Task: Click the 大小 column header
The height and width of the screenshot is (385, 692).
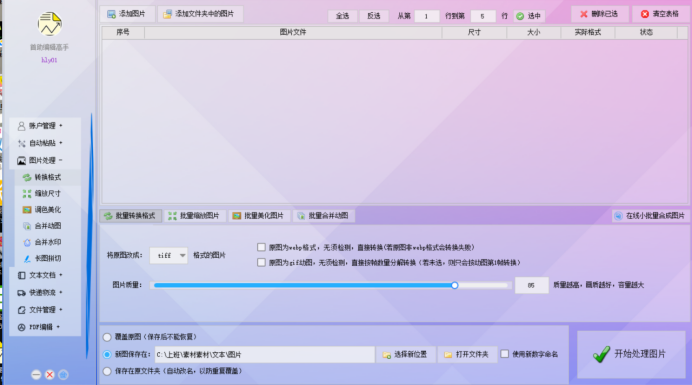Action: [x=534, y=32]
